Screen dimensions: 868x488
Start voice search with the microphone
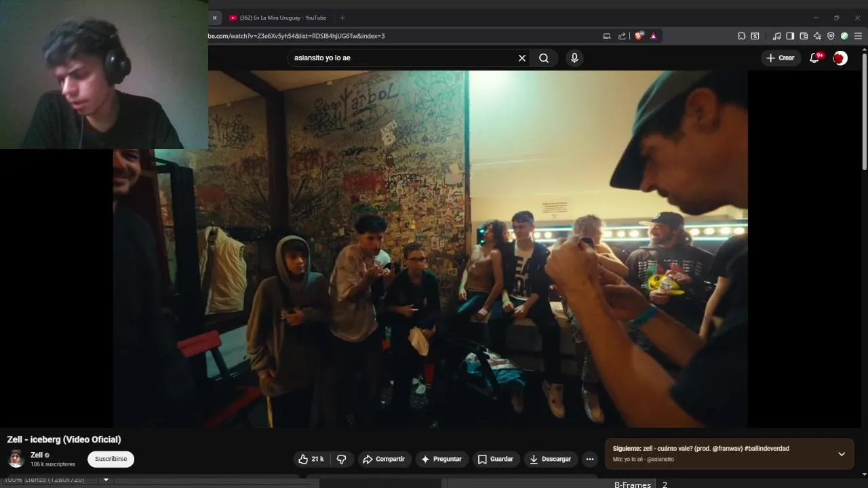point(574,58)
